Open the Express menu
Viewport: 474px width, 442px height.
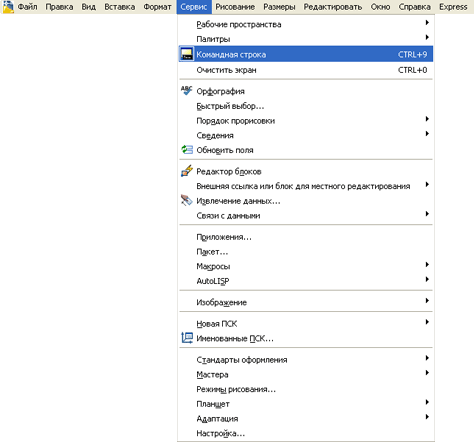point(453,7)
